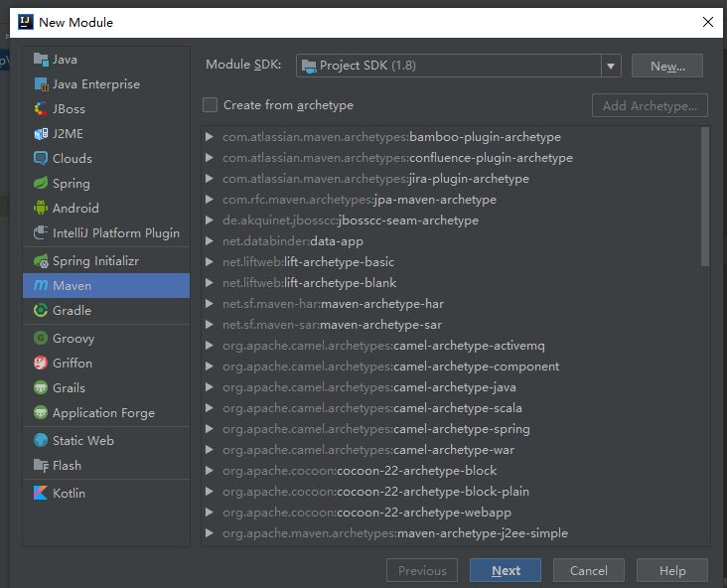Select lift-archetype-blank row
727x588 pixels.
[x=451, y=283]
